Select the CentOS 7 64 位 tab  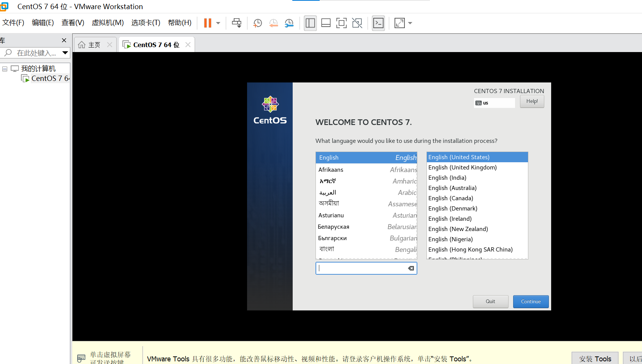coord(156,45)
